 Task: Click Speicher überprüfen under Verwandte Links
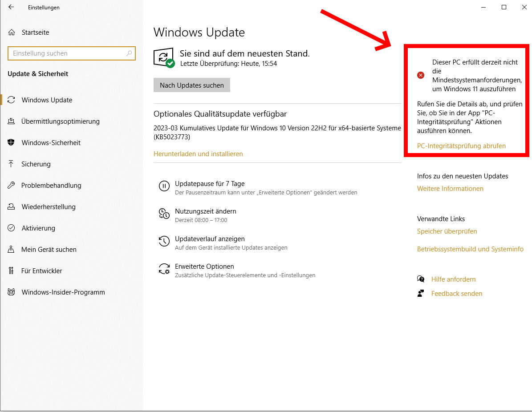point(447,231)
